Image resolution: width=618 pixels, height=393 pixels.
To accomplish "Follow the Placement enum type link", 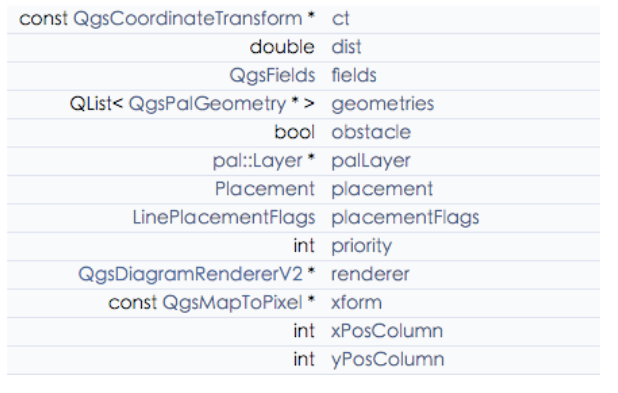I will pos(265,189).
